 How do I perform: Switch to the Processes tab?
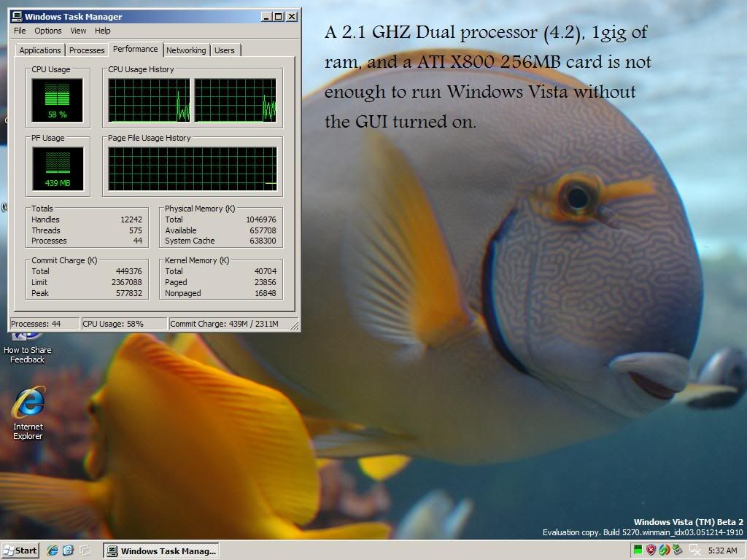point(87,50)
